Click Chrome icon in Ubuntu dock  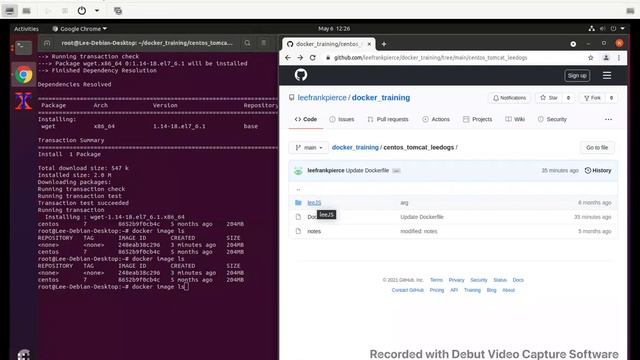(24, 75)
